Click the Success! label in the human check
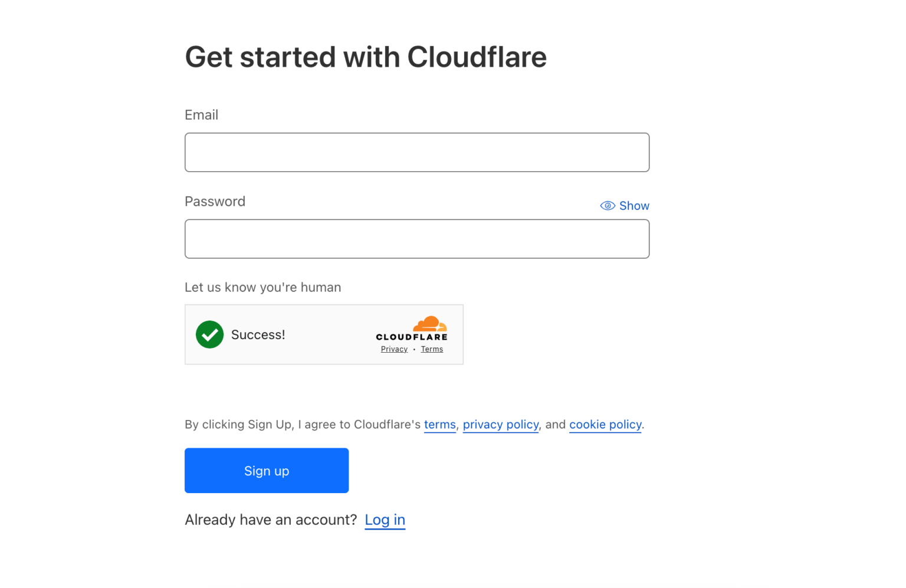Viewport: 906px width, 588px height. [x=258, y=334]
